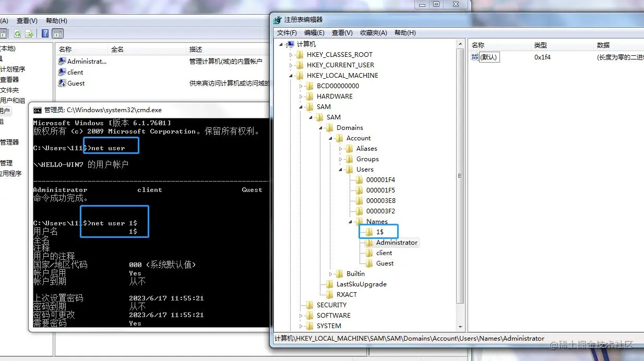This screenshot has width=644, height=361.
Task: Sort users by the 描述 column
Action: (228, 49)
